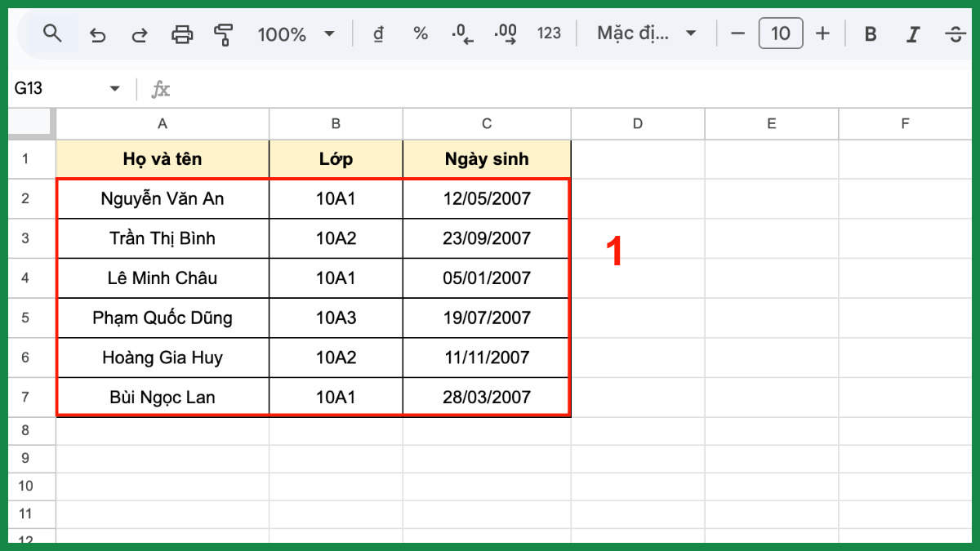Undo the last action

coord(98,34)
